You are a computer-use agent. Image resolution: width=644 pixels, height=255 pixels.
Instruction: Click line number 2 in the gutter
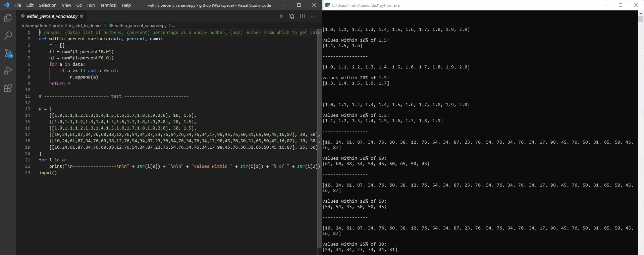coord(29,39)
